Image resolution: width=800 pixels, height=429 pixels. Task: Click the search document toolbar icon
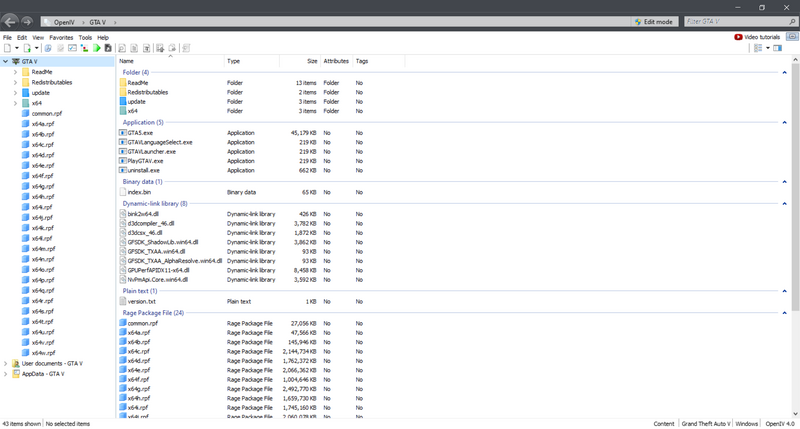point(122,48)
